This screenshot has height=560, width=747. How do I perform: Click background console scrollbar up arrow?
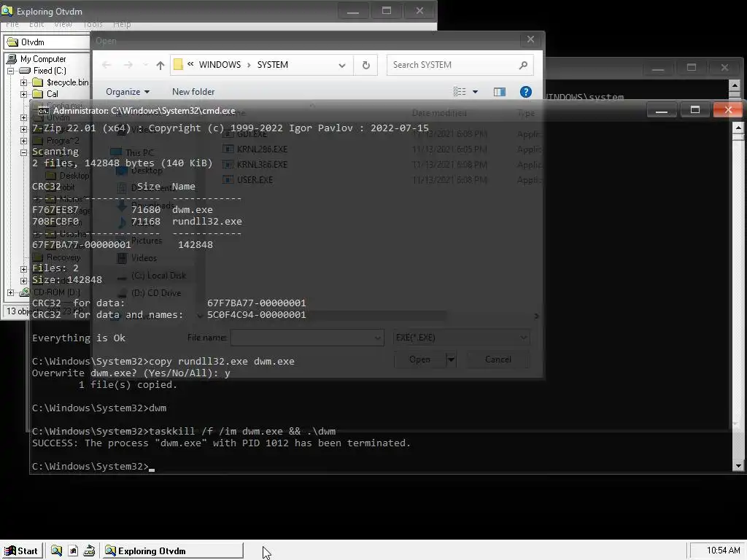pos(735,86)
